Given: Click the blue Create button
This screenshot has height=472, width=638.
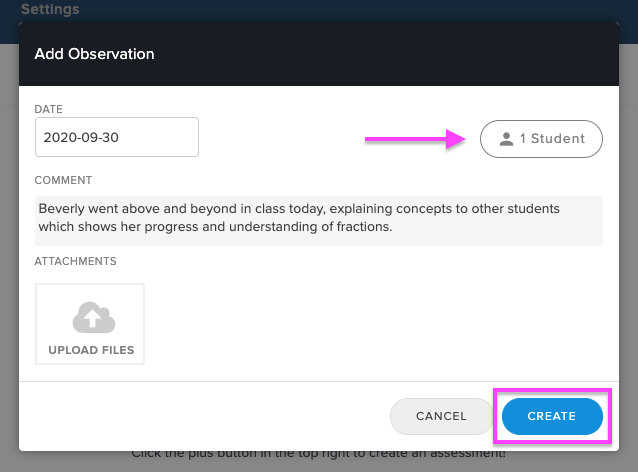Looking at the screenshot, I should click(552, 416).
